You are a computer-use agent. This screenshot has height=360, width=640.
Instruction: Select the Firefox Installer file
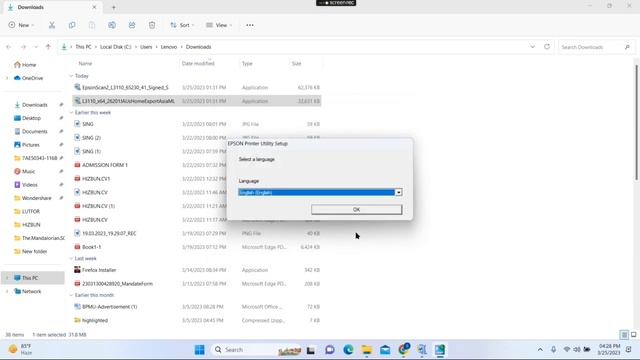pyautogui.click(x=197, y=270)
